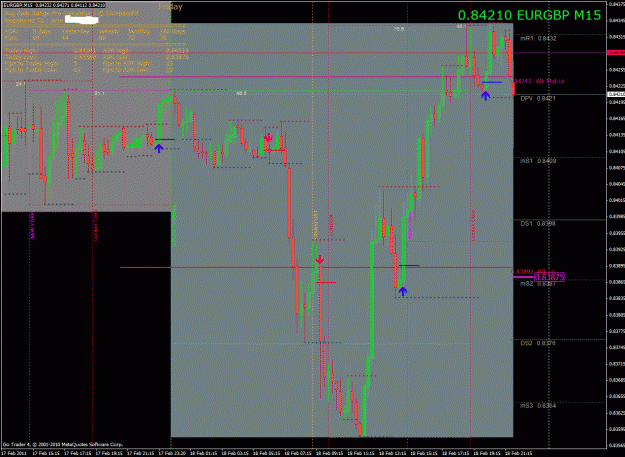
Task: Click the white current price tag on price axis
Action: [616, 94]
